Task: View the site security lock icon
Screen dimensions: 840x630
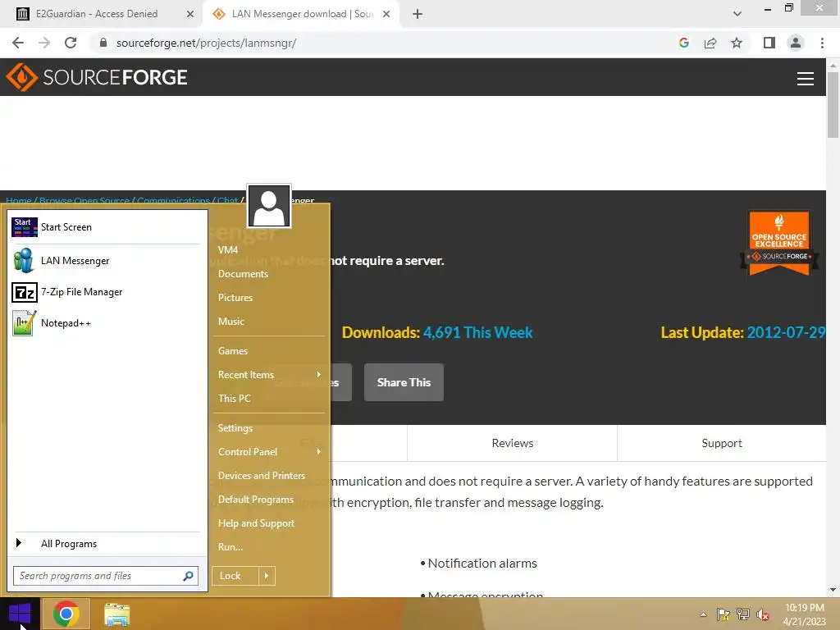Action: point(103,43)
